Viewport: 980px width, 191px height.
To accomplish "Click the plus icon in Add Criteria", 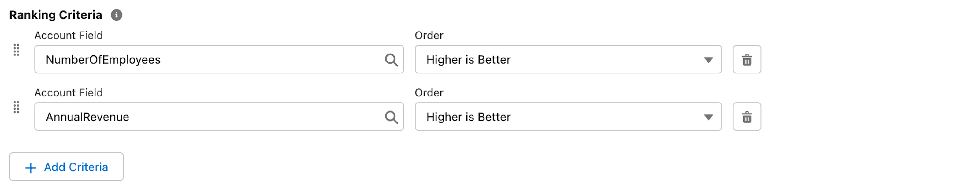I will pyautogui.click(x=31, y=168).
